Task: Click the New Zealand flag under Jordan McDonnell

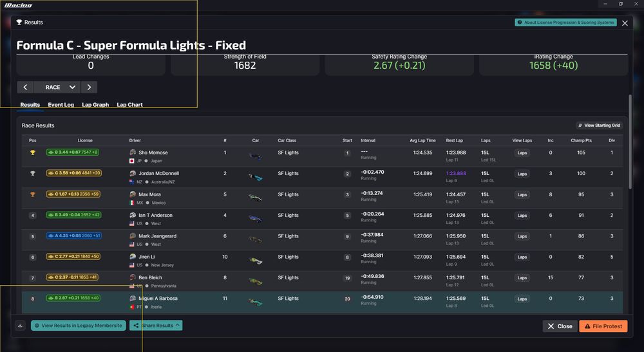Action: (x=132, y=181)
